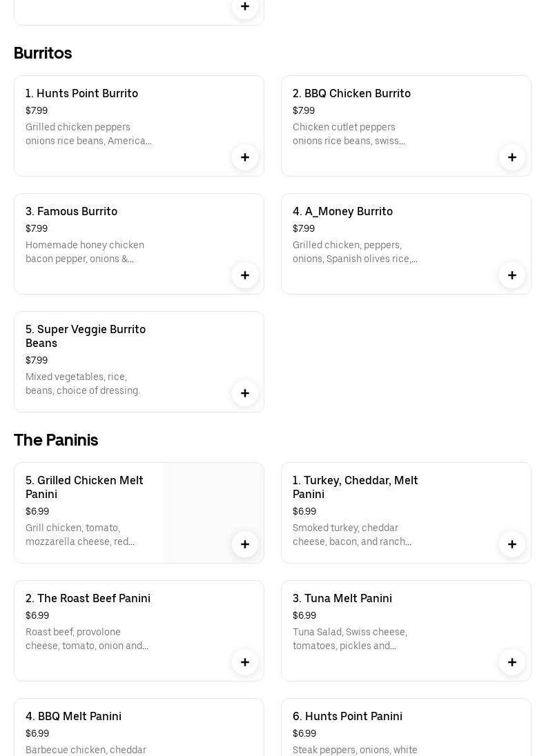
Task: Add Grilled Chicken Melt Panini to cart
Action: coord(245,544)
